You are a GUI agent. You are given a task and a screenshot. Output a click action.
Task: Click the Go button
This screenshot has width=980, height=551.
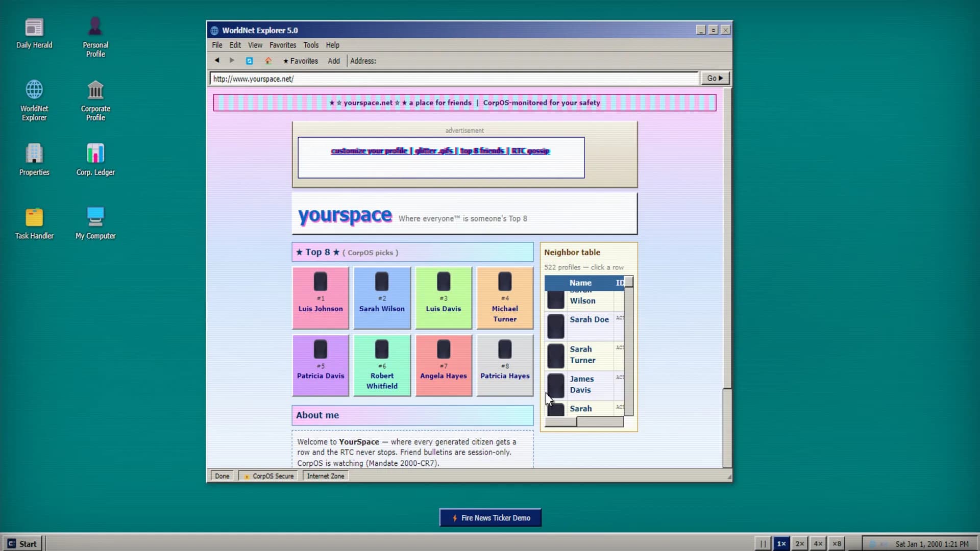pos(715,78)
